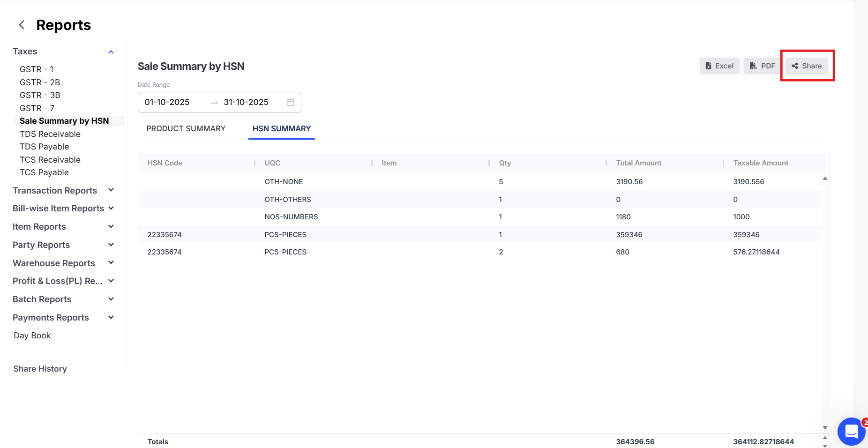Viewport: 868px width, 448px height.
Task: Click the start date 01-10-2025 field
Action: pyautogui.click(x=167, y=102)
